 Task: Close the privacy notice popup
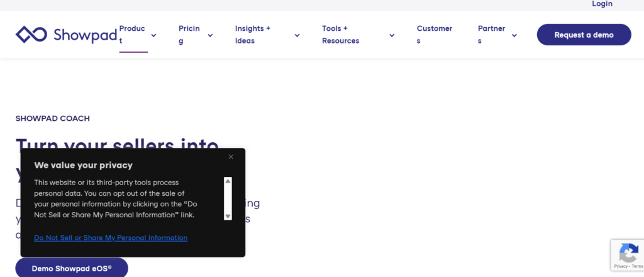point(231,157)
